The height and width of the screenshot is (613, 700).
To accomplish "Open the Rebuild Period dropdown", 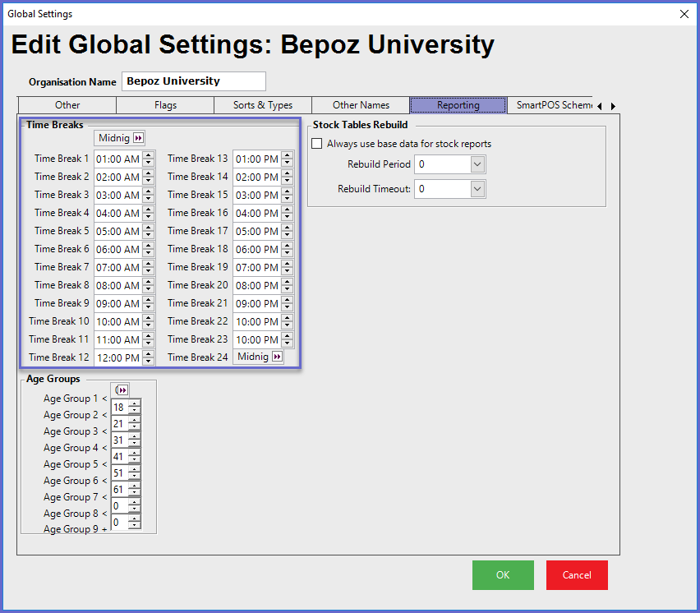I will [x=478, y=164].
